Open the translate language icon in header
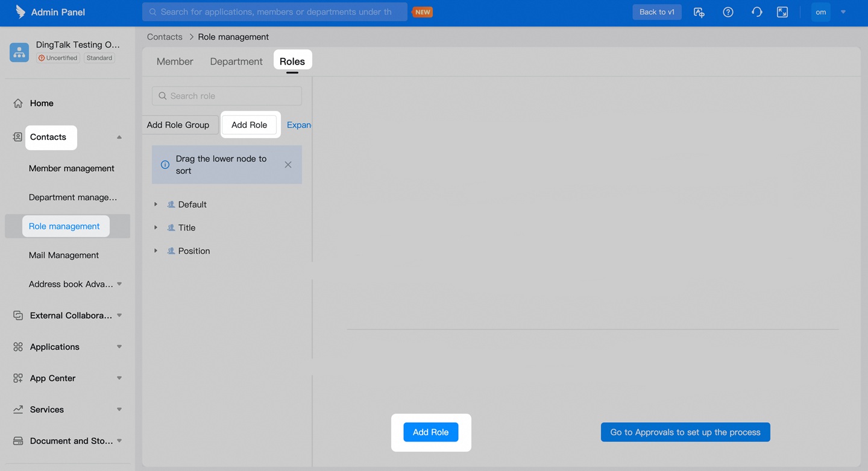Viewport: 868px width, 471px height. coord(699,12)
